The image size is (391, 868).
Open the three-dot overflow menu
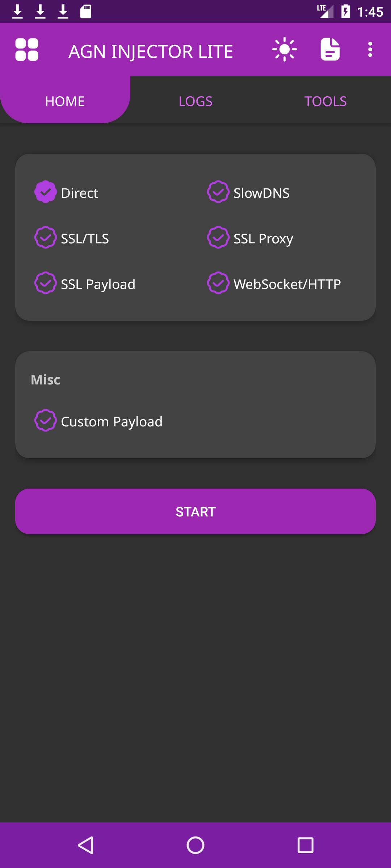(370, 49)
